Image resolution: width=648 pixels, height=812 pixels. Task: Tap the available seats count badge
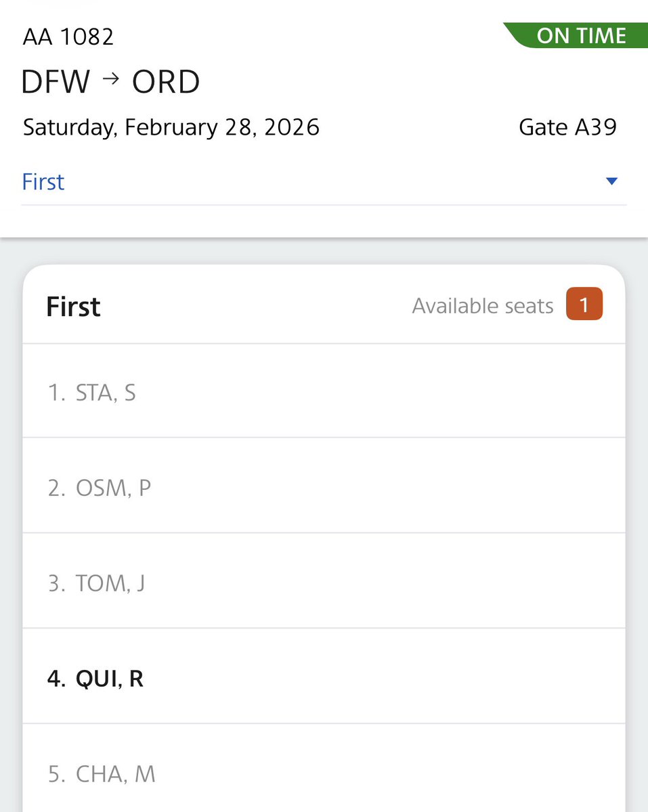tap(584, 306)
